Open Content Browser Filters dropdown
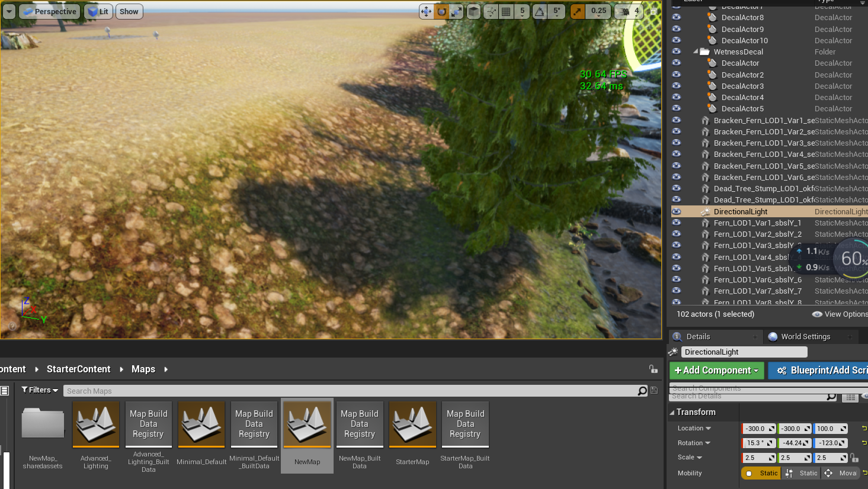868x489 pixels. click(40, 390)
